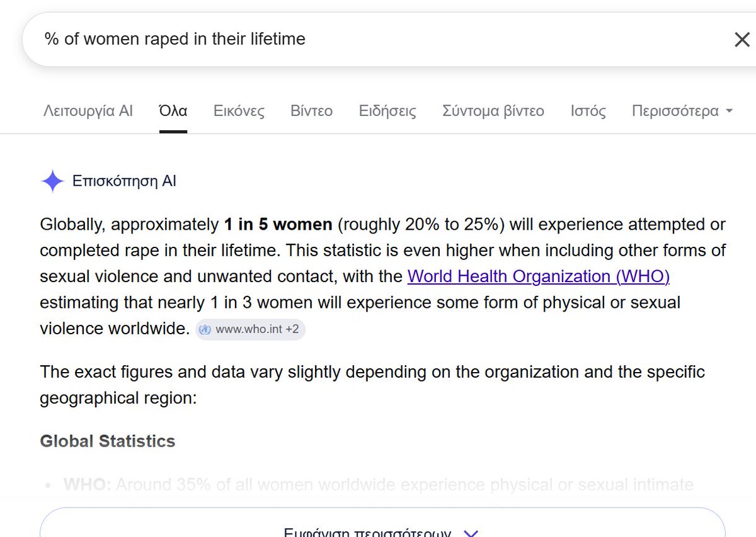The image size is (756, 537).
Task: Select the Όλα tab
Action: coord(173,111)
